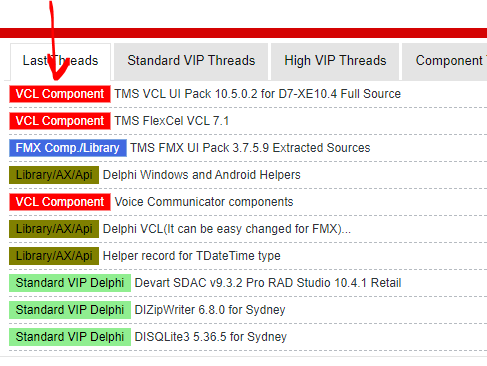Open Voice Communicator components thread
487x366 pixels.
tap(204, 202)
